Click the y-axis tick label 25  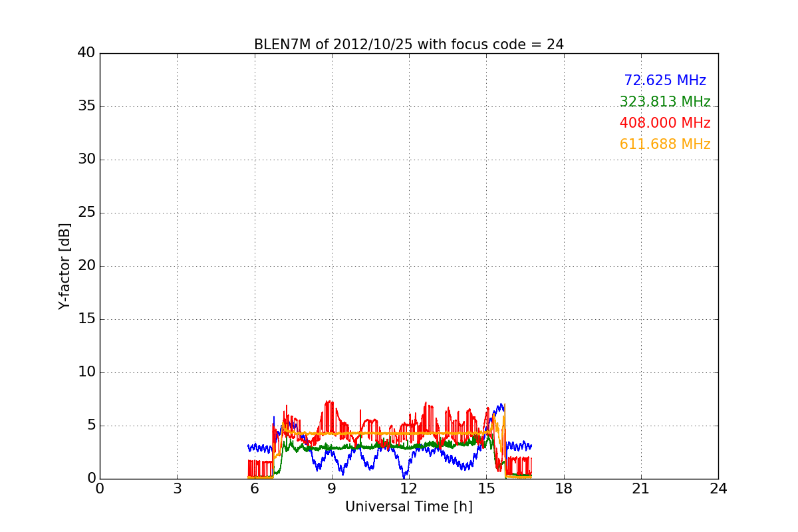(86, 213)
